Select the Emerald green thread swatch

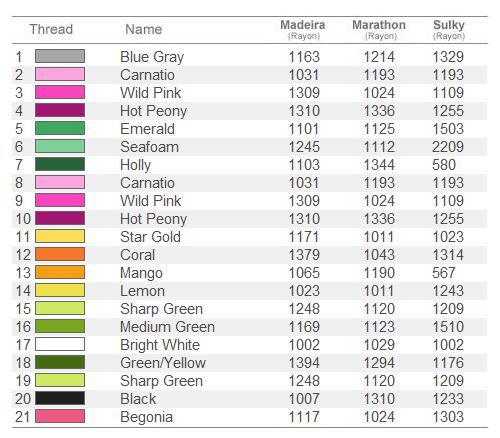coord(60,128)
